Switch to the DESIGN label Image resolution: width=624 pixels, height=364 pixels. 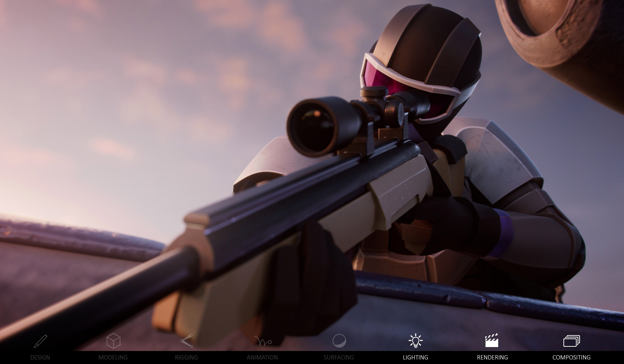pyautogui.click(x=40, y=357)
